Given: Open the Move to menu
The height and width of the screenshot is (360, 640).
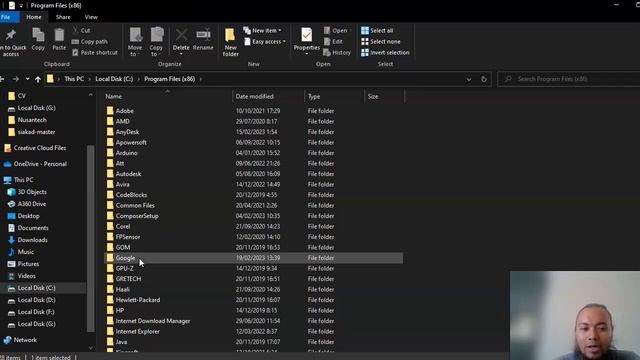Looking at the screenshot, I should coord(135,42).
